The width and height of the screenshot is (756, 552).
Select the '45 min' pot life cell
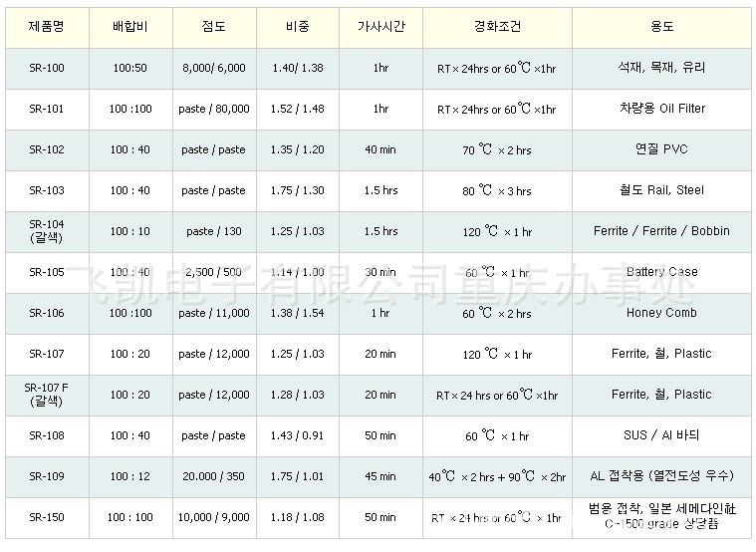tap(379, 476)
